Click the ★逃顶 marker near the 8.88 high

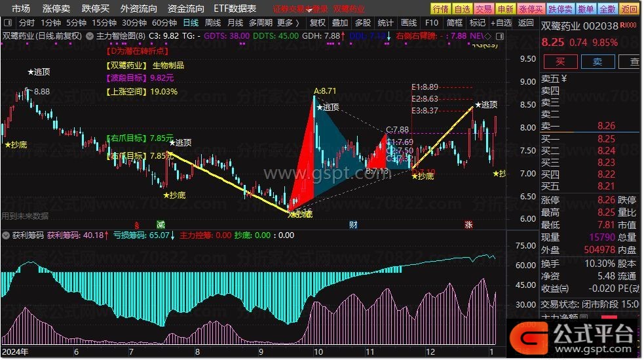tap(39, 72)
